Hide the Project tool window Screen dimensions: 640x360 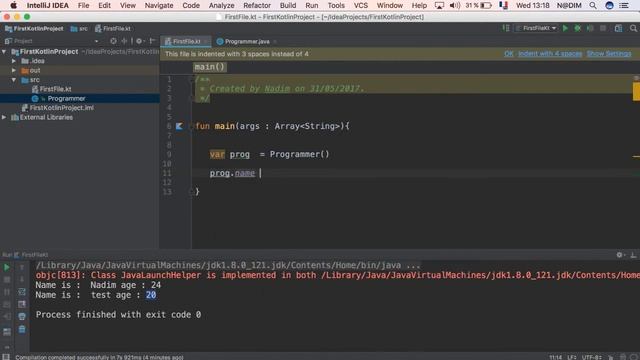[152, 41]
